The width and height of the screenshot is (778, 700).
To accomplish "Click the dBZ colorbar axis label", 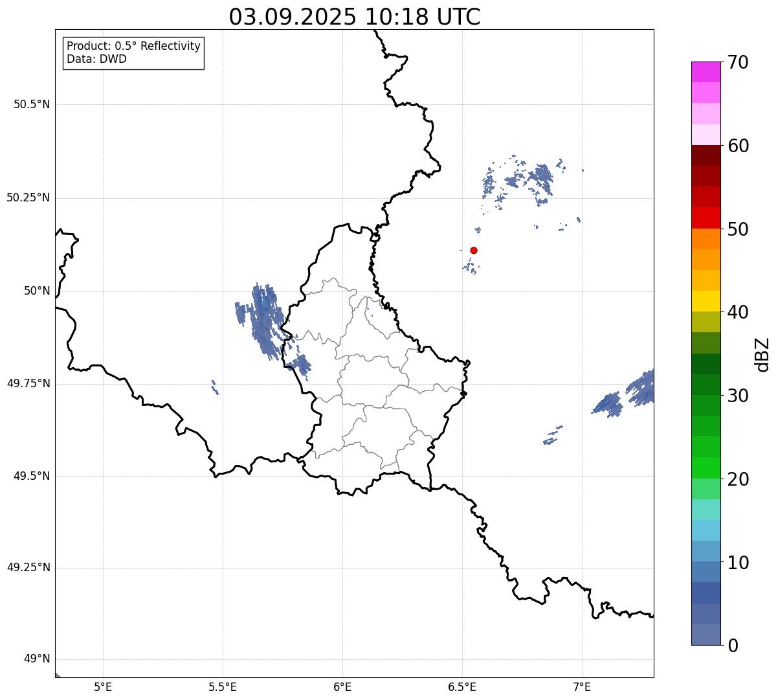I will (763, 354).
